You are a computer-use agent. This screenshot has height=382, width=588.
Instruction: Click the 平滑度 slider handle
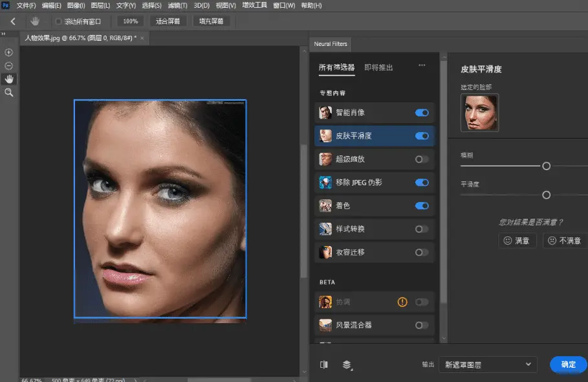pos(547,195)
